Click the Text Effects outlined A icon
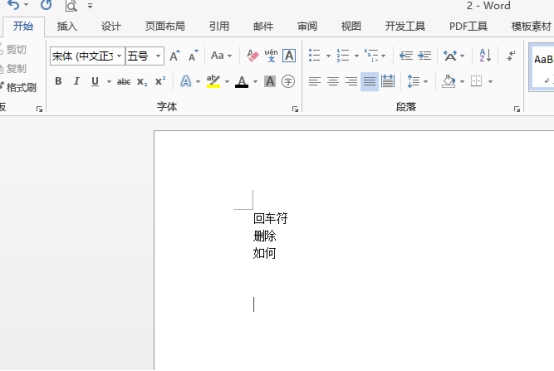 pyautogui.click(x=186, y=82)
